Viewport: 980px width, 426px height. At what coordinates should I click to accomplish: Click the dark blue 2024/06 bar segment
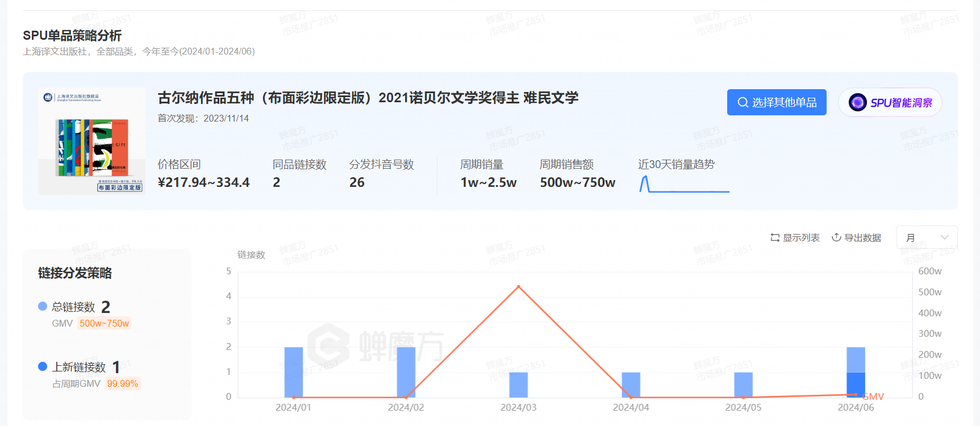click(x=856, y=383)
